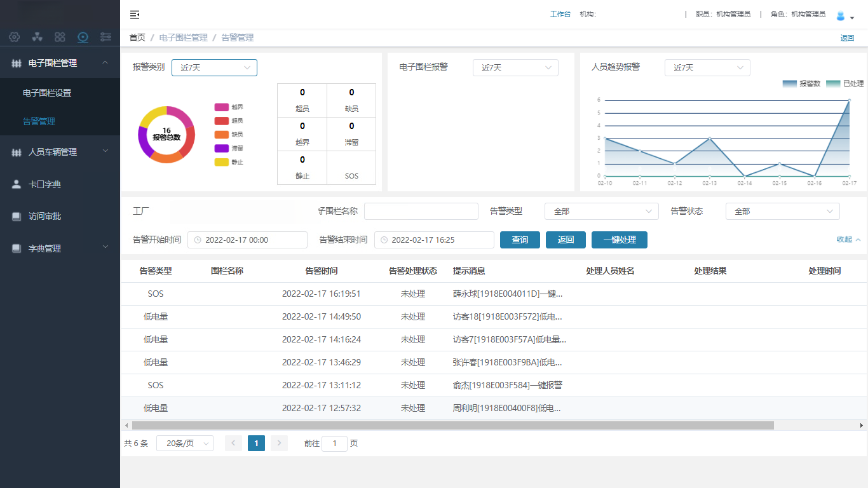Click the clock icon in 告警开始时间 field
Screen dimensions: 868x488
point(198,240)
